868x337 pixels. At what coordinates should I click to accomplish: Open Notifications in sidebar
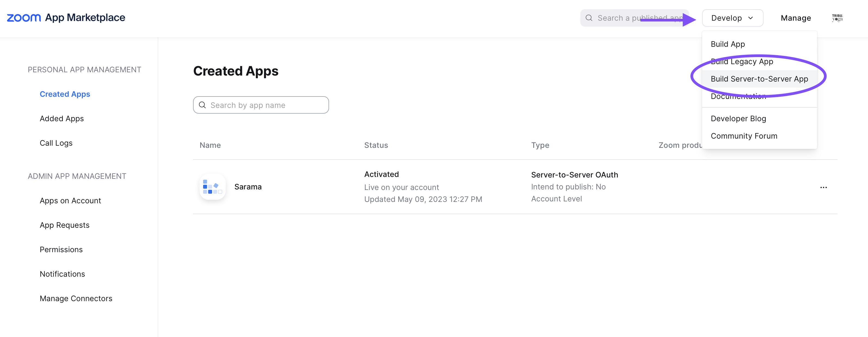click(62, 274)
